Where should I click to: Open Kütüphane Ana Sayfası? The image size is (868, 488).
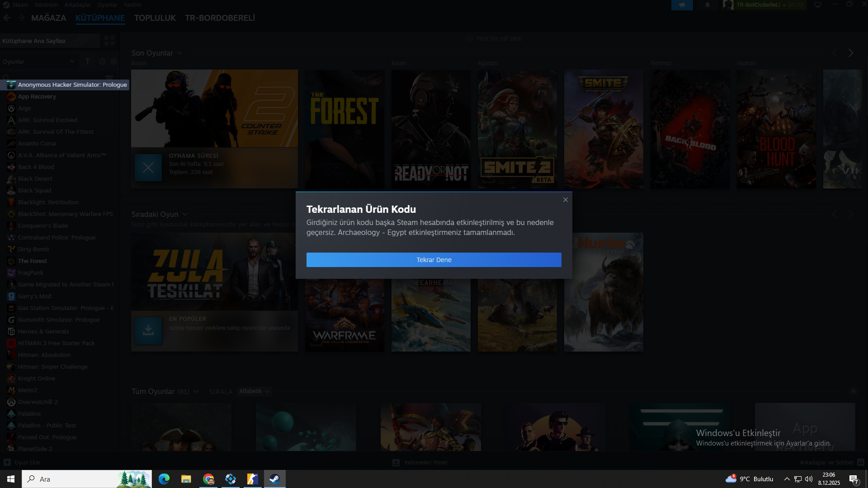50,41
